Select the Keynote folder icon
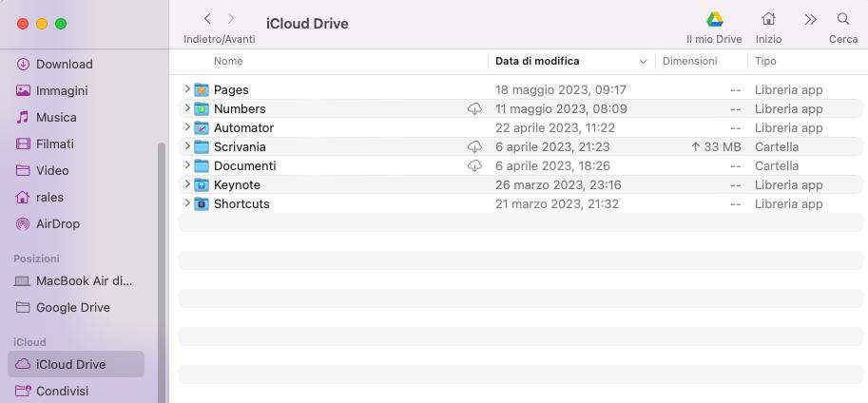The width and height of the screenshot is (868, 403). pos(202,185)
